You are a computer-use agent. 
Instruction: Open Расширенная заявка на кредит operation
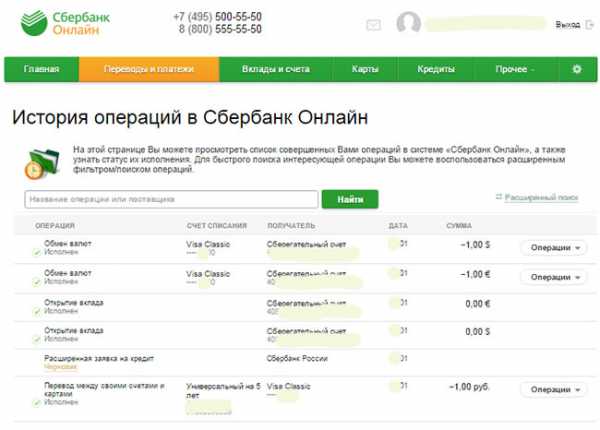tap(99, 359)
